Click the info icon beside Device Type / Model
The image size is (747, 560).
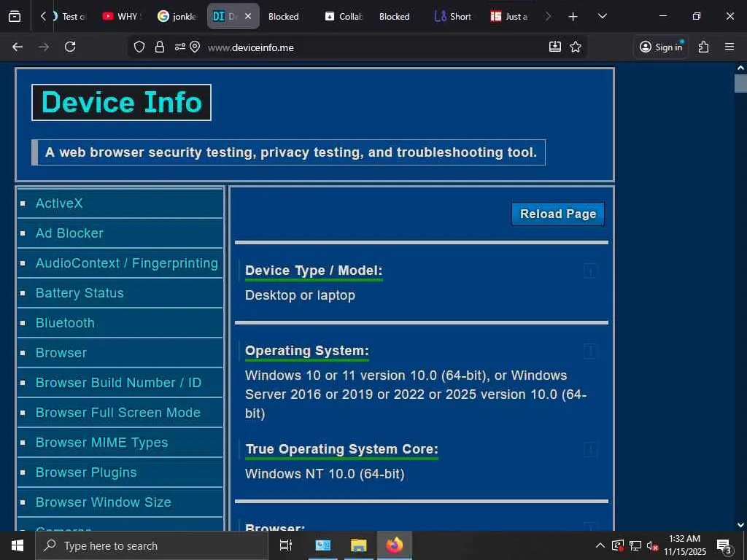click(590, 271)
